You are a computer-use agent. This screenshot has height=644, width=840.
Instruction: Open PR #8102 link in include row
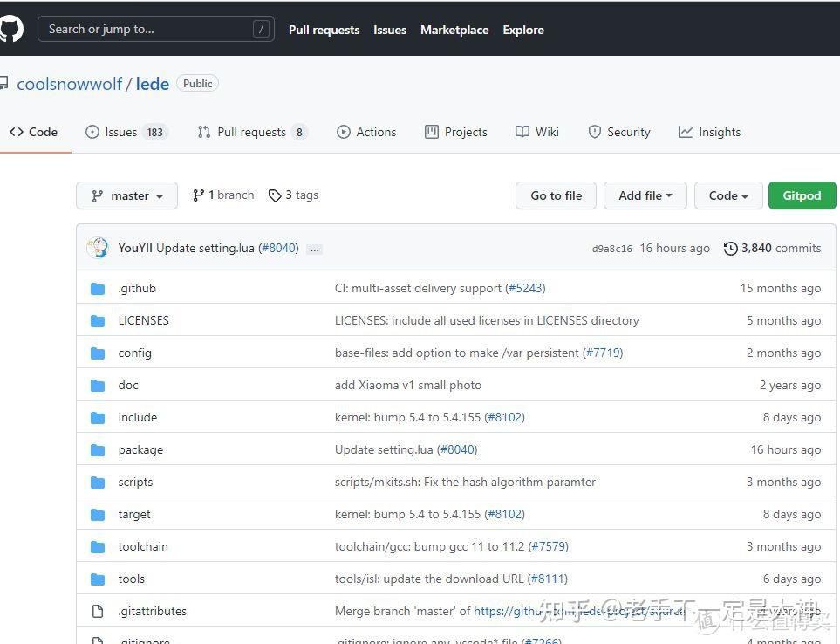click(506, 417)
